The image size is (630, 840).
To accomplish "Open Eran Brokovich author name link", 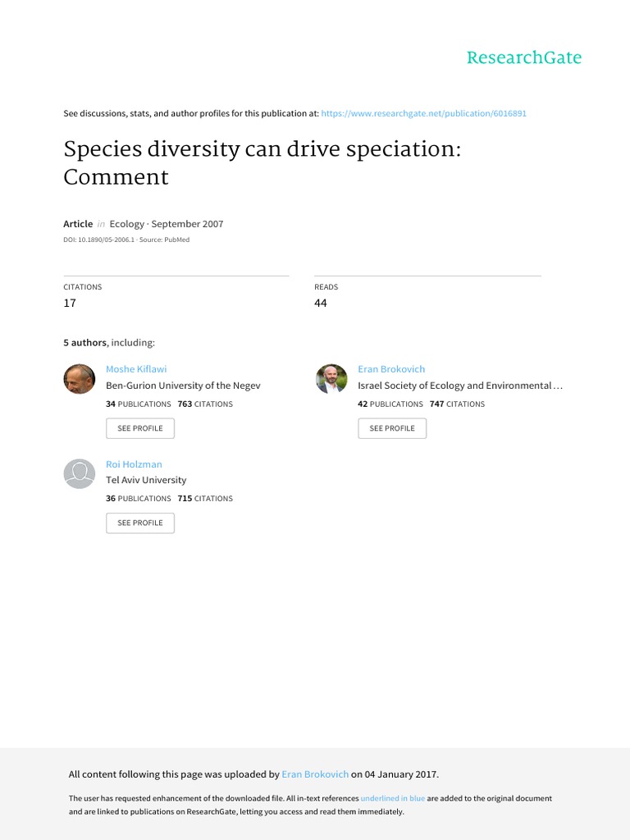I will (x=391, y=369).
